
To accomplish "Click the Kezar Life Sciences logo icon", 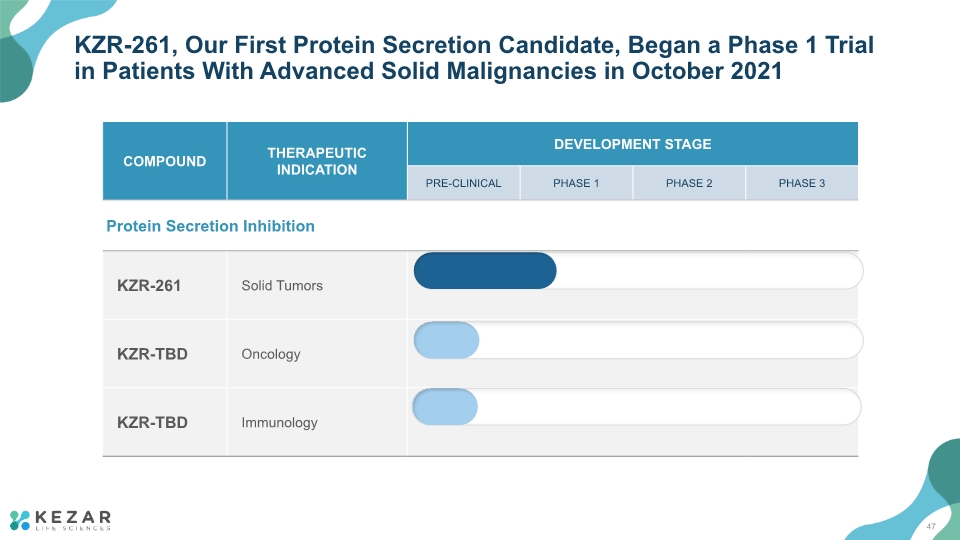I will (x=20, y=520).
